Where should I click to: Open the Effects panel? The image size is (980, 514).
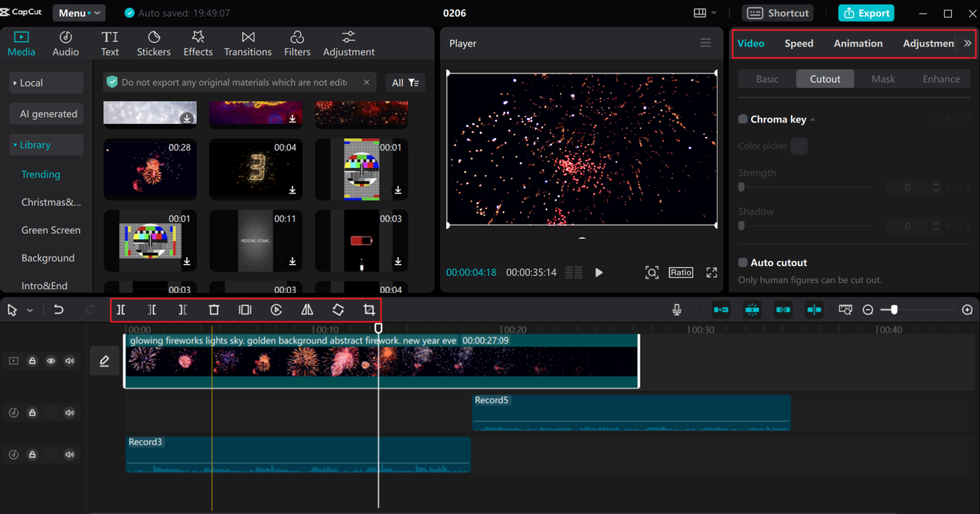click(x=198, y=44)
